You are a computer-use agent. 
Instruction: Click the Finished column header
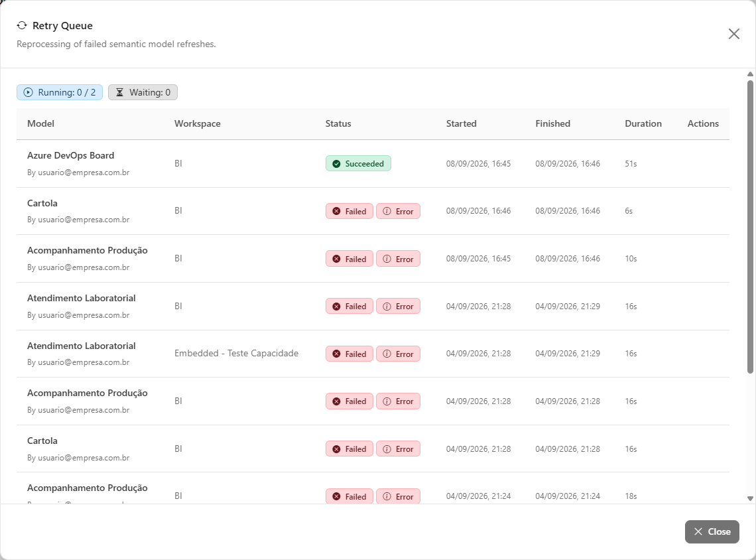click(x=552, y=123)
